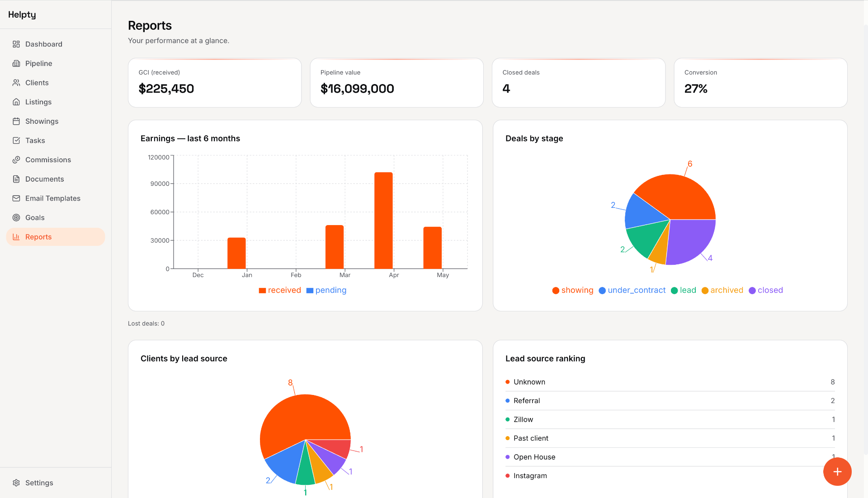The image size is (868, 498).
Task: Click the Closed deals card showing 4
Action: point(579,83)
